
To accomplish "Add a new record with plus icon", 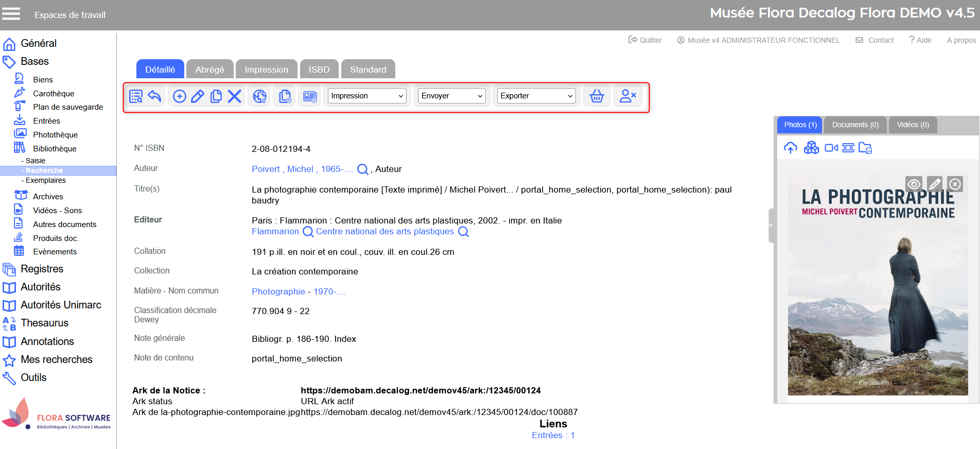I will (x=179, y=96).
